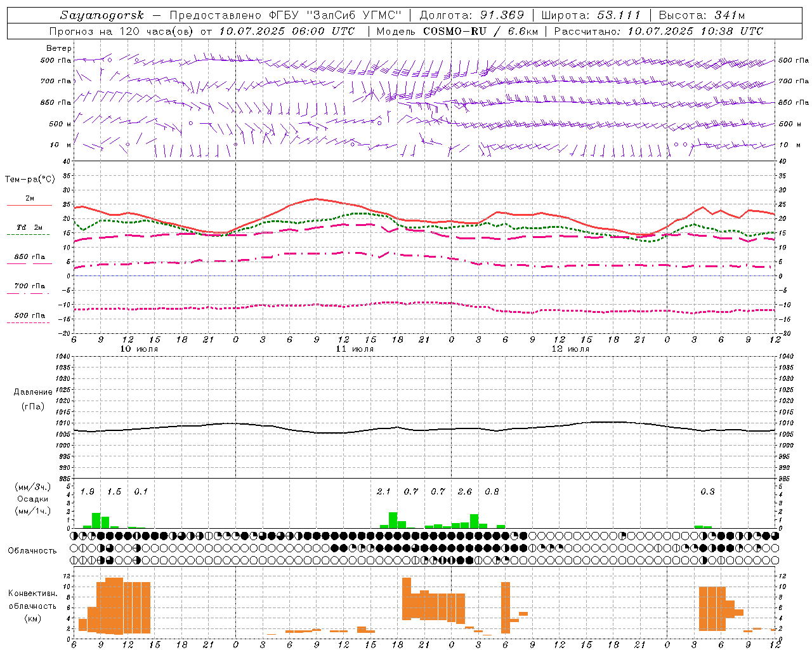The image size is (812, 650).
Task: Click 'Рассчитано: 10.07.2025 10:38 UTC' timestamp
Action: 658,31
